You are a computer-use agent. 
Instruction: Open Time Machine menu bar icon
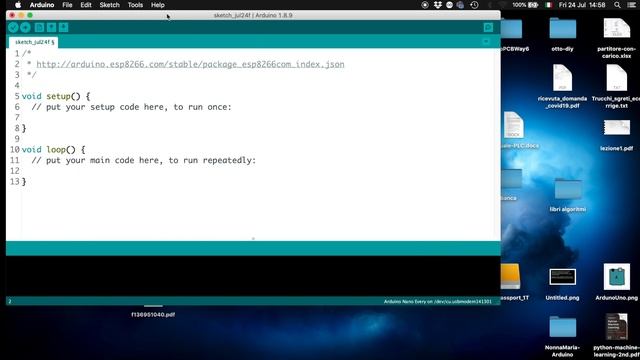[474, 5]
